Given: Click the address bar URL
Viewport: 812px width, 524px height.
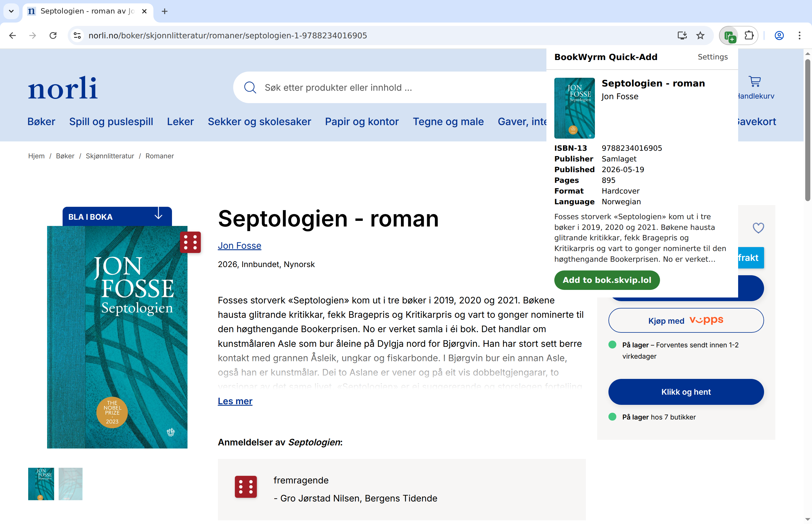Looking at the screenshot, I should 228,35.
